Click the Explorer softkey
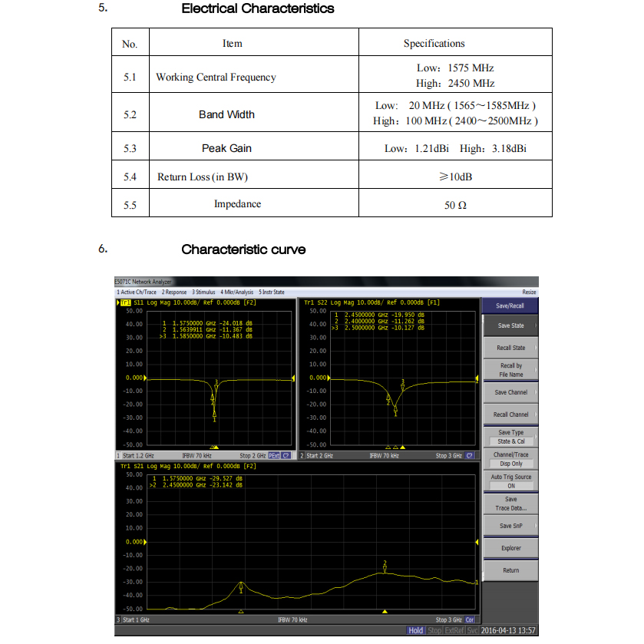The image size is (644, 644). 510,548
